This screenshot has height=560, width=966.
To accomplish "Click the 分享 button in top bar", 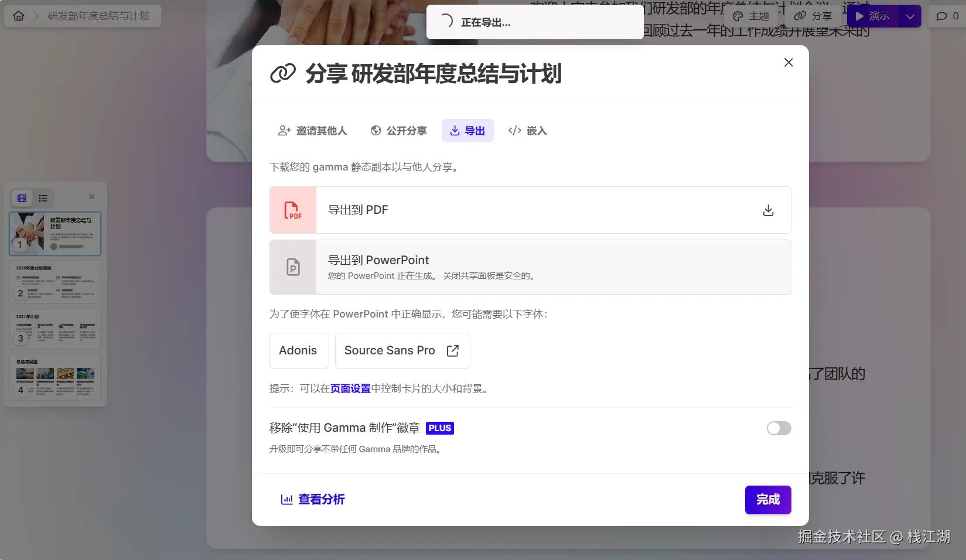I will click(x=813, y=16).
